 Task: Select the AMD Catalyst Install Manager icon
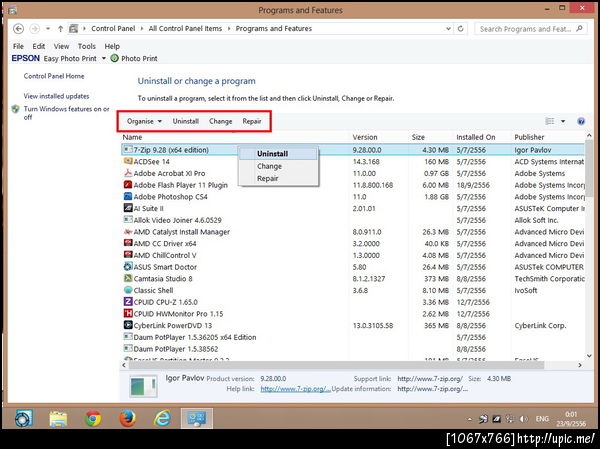tap(128, 232)
